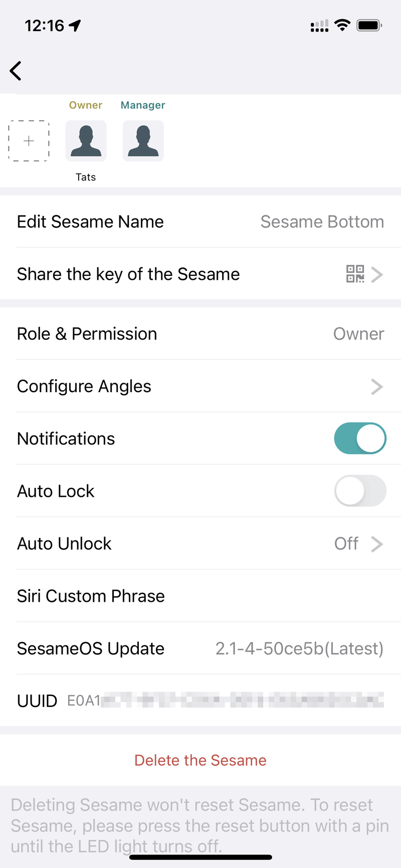Tap Delete the Sesame
Screen dimensions: 401x868
tap(200, 760)
